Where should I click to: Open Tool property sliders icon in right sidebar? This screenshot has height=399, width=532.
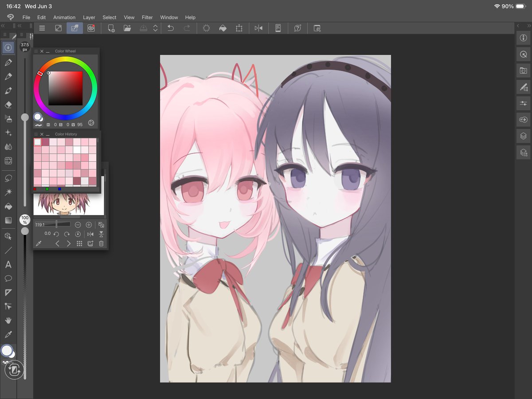coord(523,103)
